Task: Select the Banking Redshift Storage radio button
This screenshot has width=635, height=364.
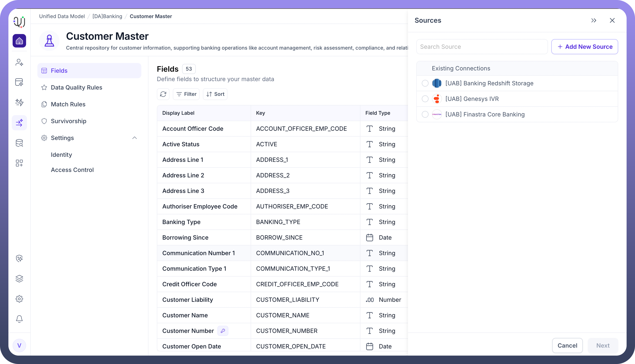Action: pyautogui.click(x=425, y=83)
